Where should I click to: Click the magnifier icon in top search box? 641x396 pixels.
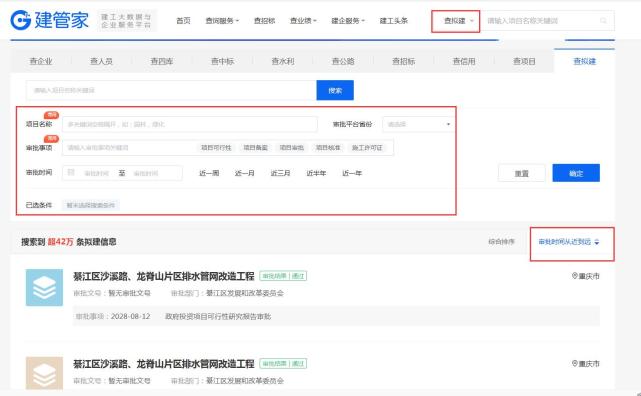(x=603, y=20)
